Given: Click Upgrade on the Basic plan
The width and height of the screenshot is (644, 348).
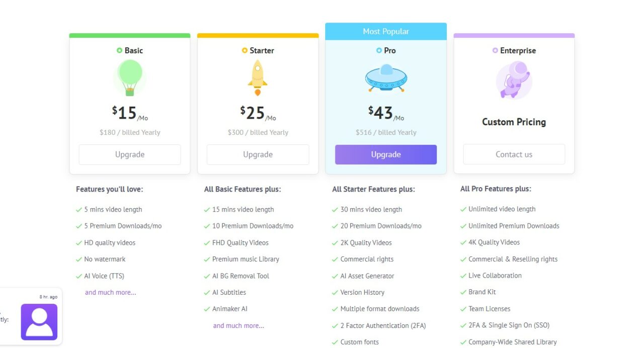Looking at the screenshot, I should click(x=129, y=154).
